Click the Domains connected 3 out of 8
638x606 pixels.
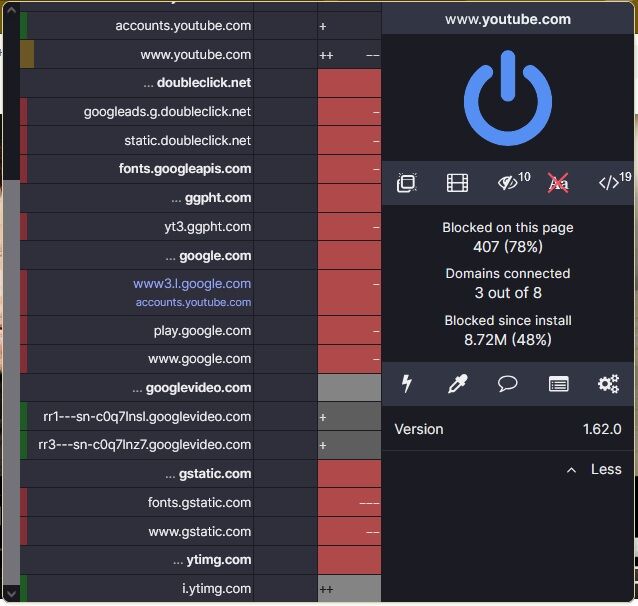coord(508,283)
